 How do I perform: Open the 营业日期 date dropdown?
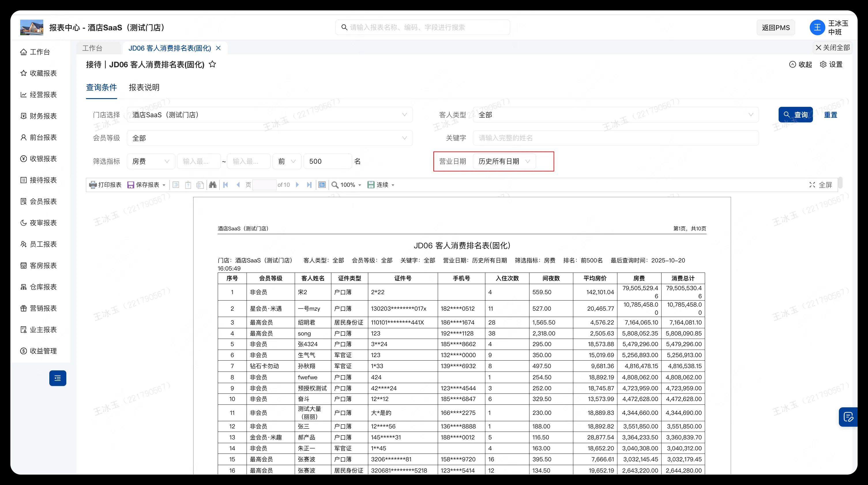click(504, 161)
